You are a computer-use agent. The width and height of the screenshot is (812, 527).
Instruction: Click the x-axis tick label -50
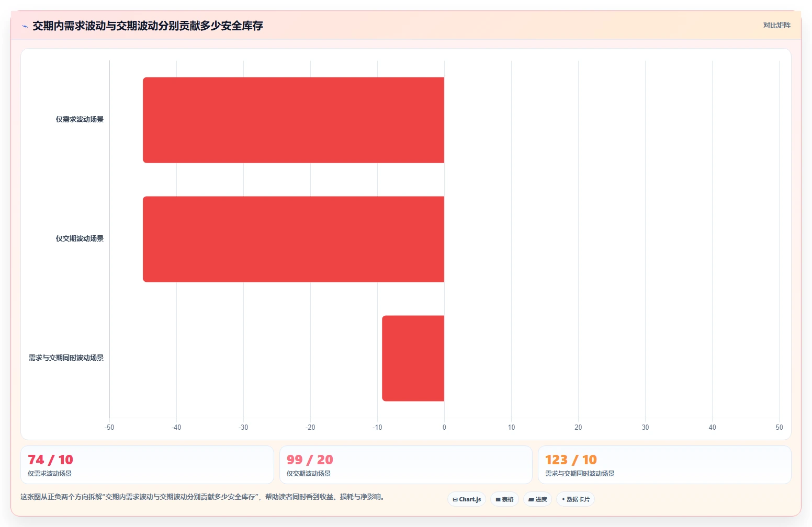point(109,427)
